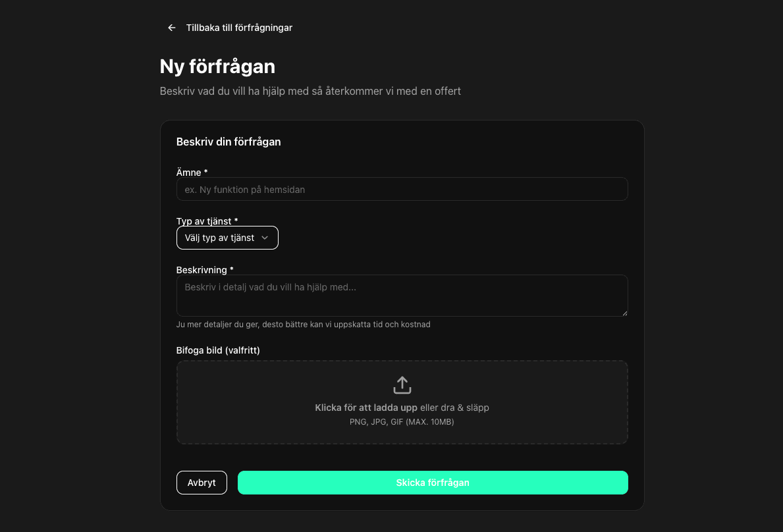This screenshot has height=532, width=783.
Task: Select the 'Ämne' input field
Action: point(402,189)
